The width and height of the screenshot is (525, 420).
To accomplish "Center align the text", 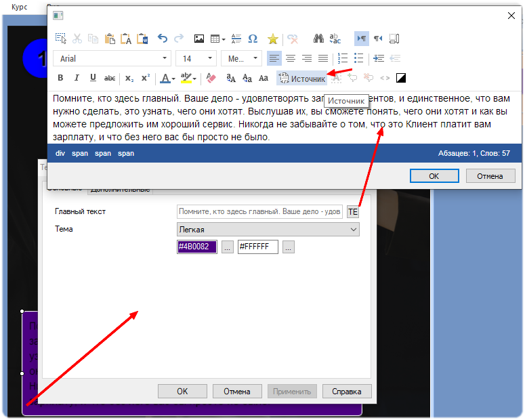I will 291,58.
